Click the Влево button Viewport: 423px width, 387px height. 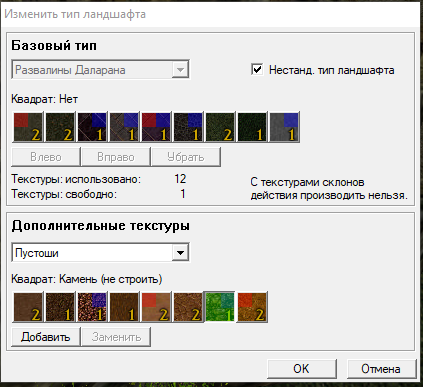click(x=46, y=157)
